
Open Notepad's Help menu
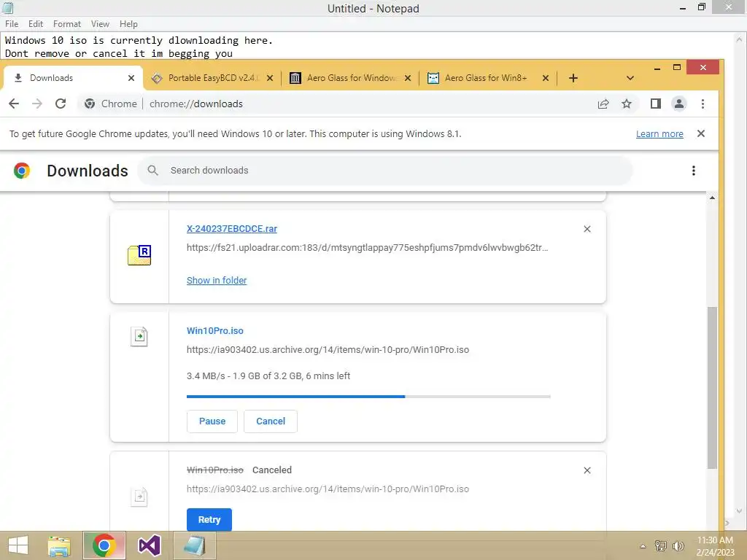(x=128, y=24)
